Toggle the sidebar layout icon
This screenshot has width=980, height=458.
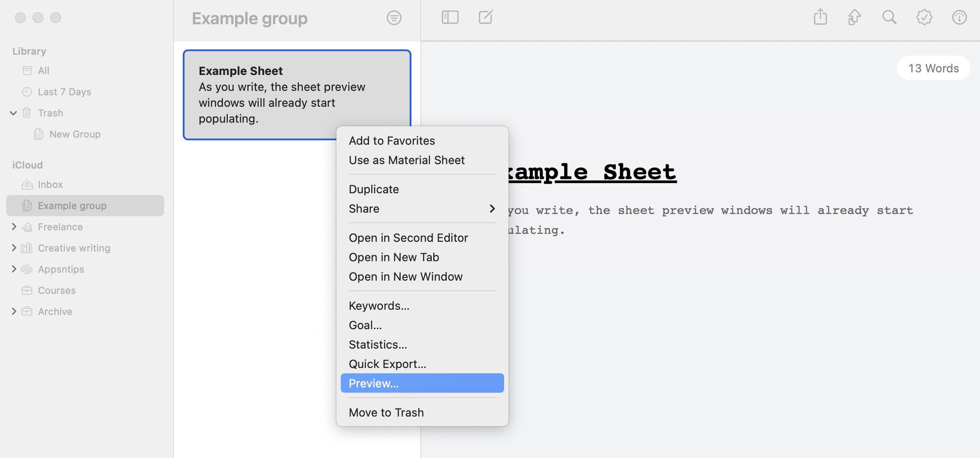click(x=450, y=18)
